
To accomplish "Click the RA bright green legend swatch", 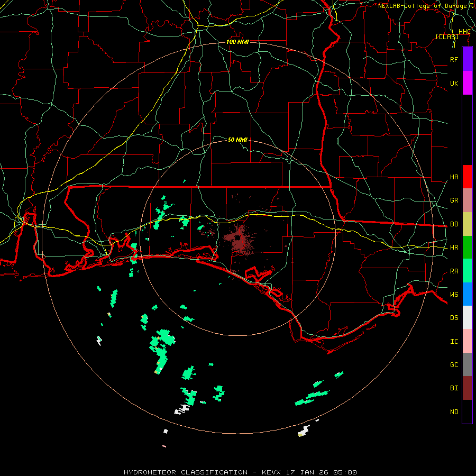I will tap(467, 271).
